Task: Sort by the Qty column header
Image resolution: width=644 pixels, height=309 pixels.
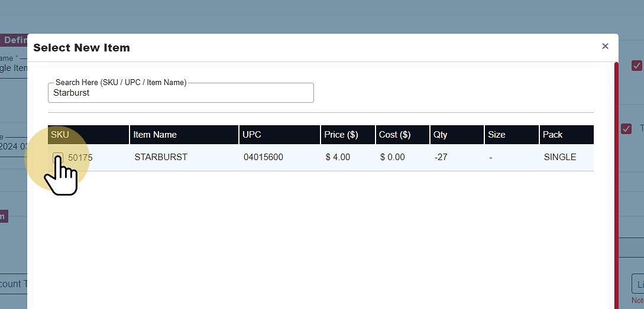Action: click(x=441, y=135)
